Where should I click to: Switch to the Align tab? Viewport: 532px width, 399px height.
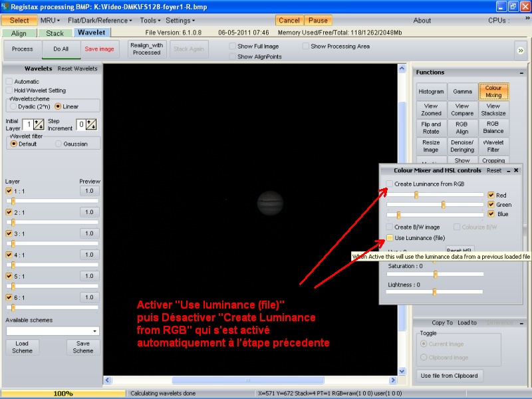point(19,33)
